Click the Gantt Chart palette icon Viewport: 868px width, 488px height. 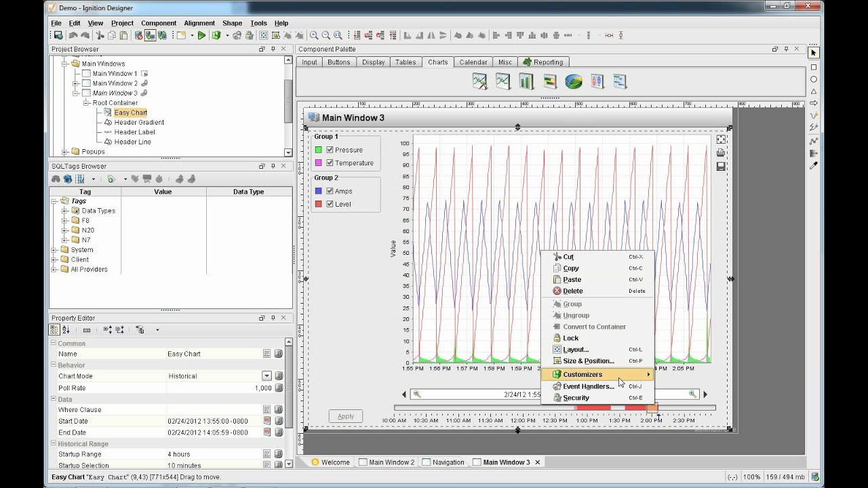620,81
